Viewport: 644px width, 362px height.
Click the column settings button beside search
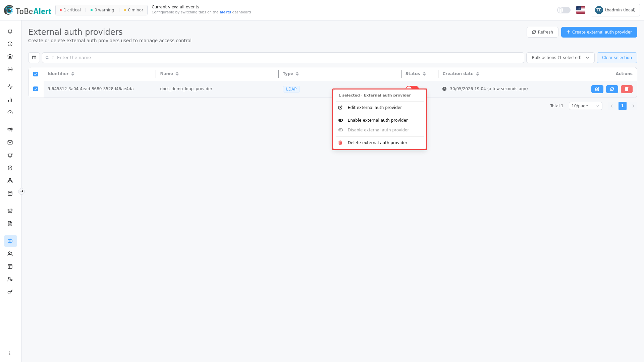[x=34, y=58]
